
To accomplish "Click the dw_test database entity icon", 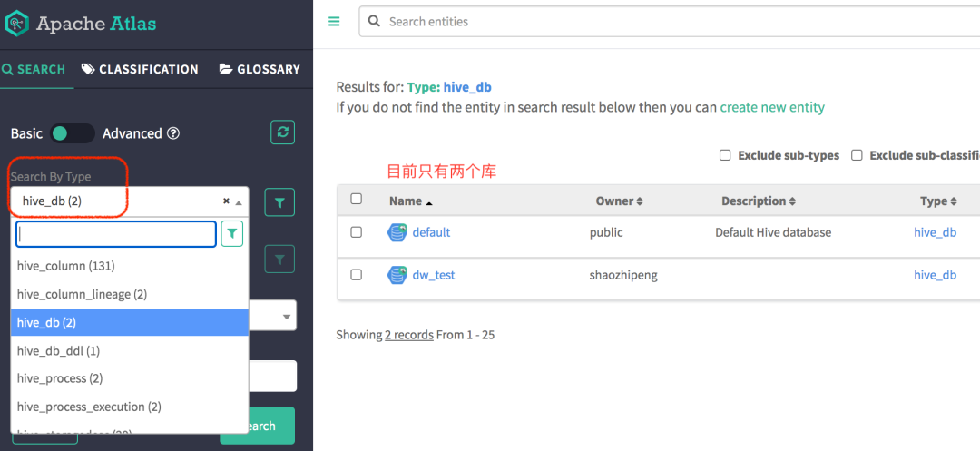I will click(397, 275).
